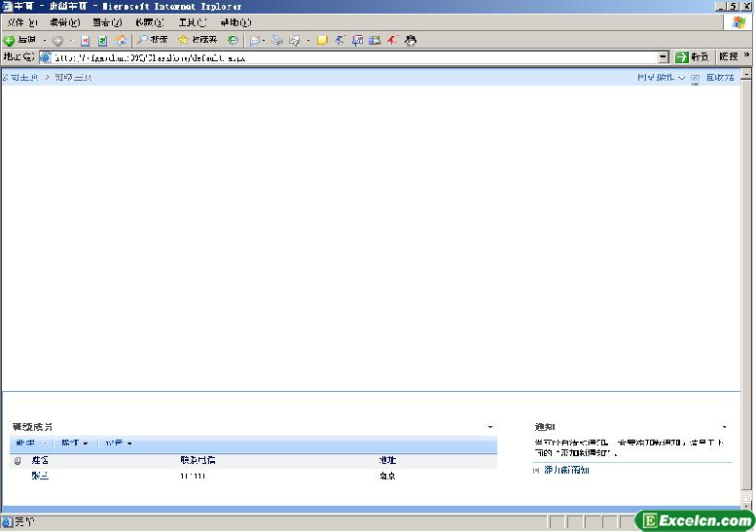Image resolution: width=756 pixels, height=532 pixels.
Task: Open the Mail envelope toolbar icon
Action: [255, 41]
